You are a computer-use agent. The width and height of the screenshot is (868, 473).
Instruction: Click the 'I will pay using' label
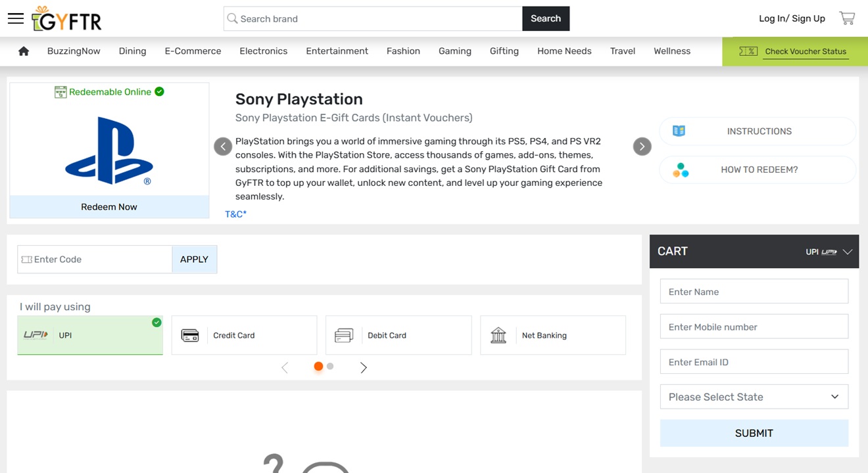pyautogui.click(x=55, y=307)
